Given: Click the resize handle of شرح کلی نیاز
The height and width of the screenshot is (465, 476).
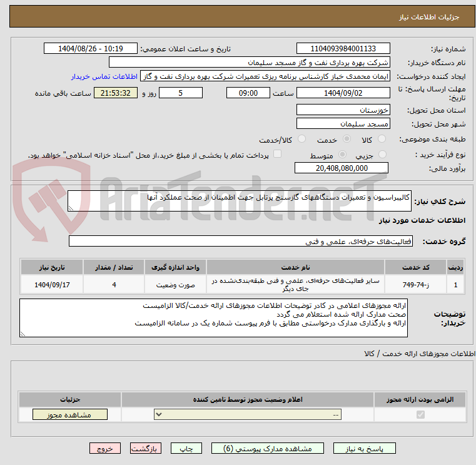Looking at the screenshot, I should [x=71, y=208].
